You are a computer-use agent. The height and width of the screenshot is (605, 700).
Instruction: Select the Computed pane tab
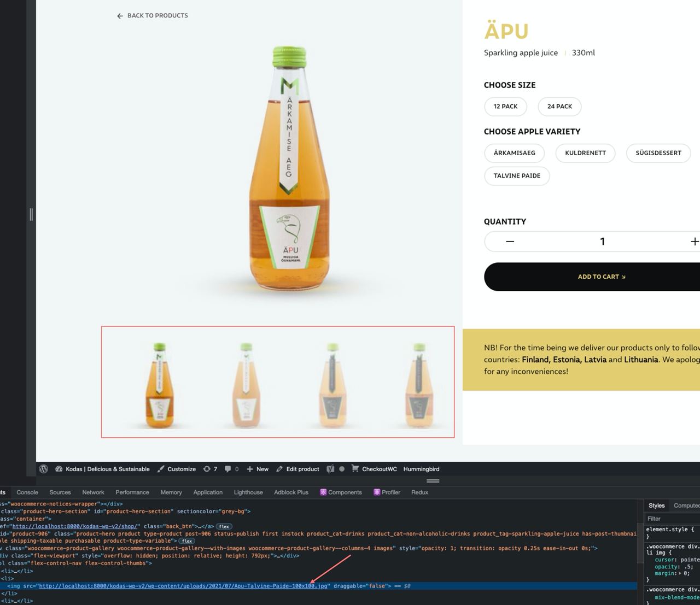pyautogui.click(x=686, y=506)
